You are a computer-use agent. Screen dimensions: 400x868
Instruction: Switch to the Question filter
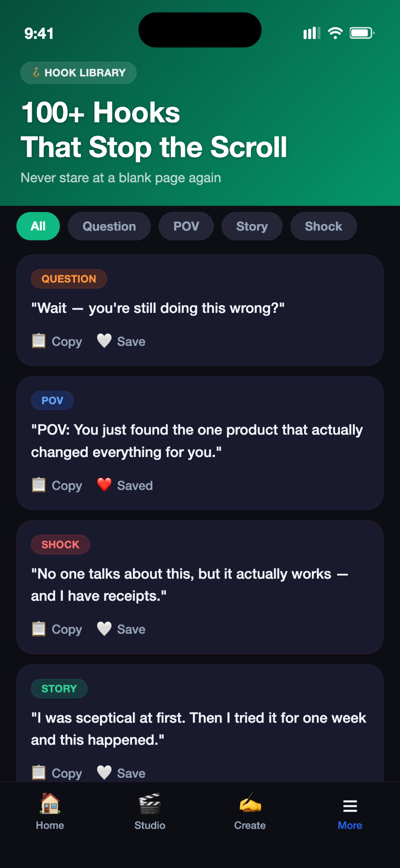[109, 226]
